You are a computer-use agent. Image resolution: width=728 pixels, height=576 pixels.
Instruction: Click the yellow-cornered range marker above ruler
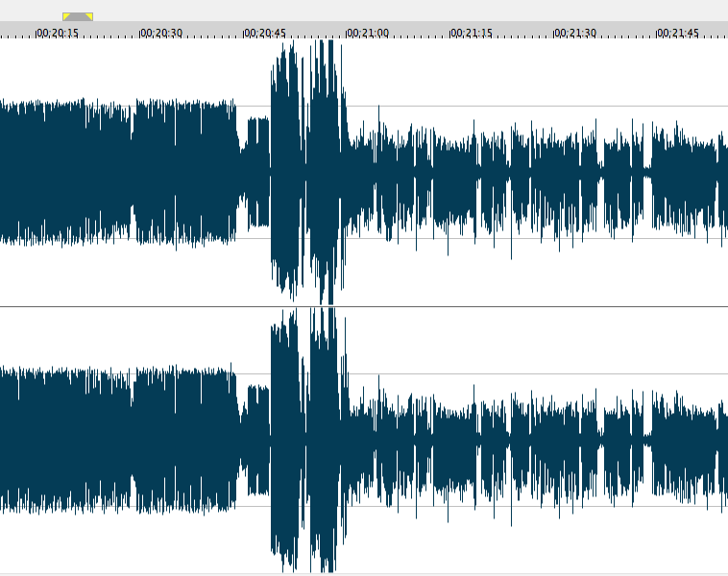[x=78, y=16]
